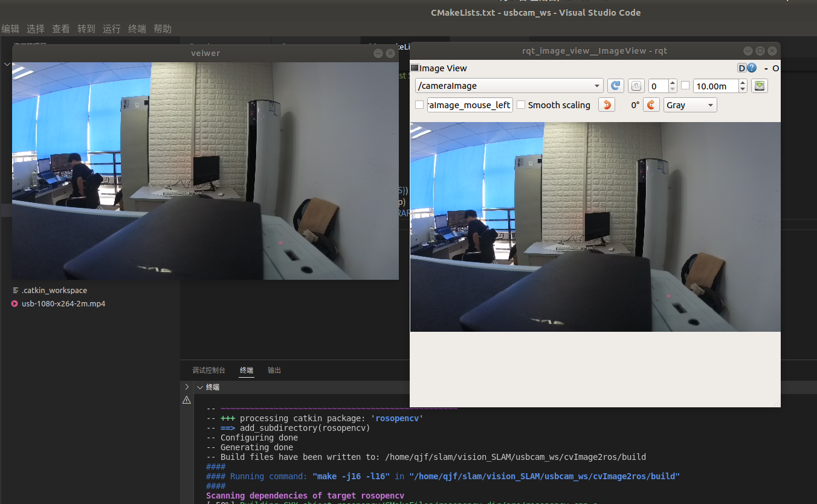817x504 pixels.
Task: Rotate image left in rqt Image View
Action: pyautogui.click(x=606, y=105)
